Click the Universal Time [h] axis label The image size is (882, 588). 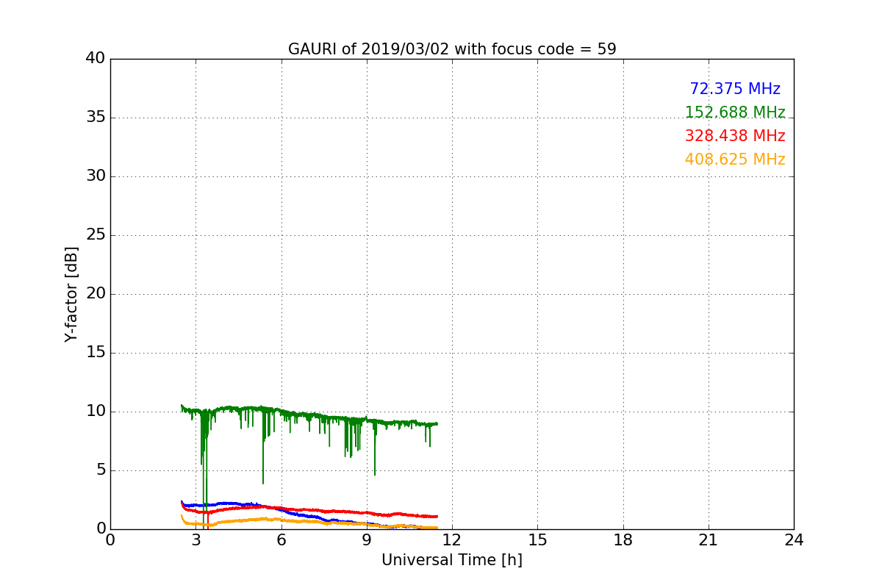tap(452, 560)
